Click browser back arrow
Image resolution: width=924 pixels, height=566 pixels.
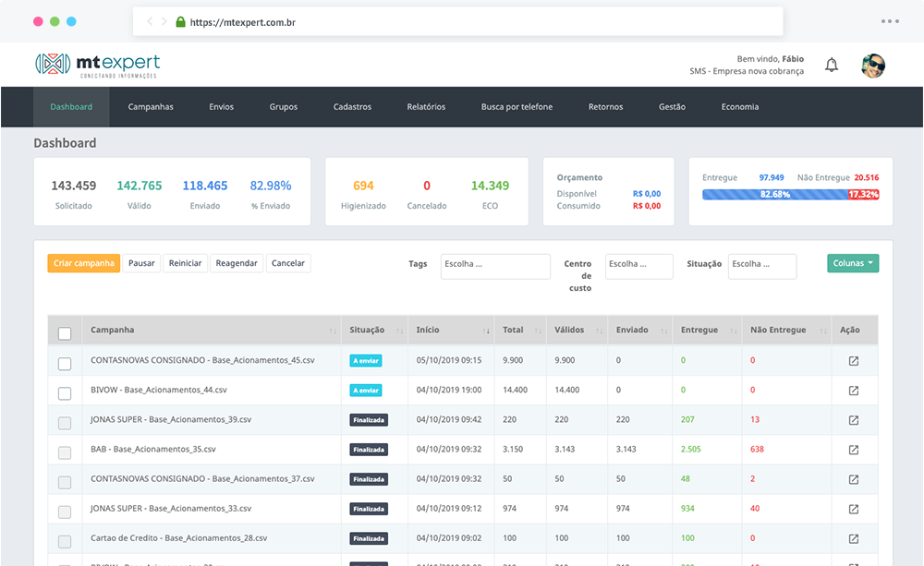(151, 21)
